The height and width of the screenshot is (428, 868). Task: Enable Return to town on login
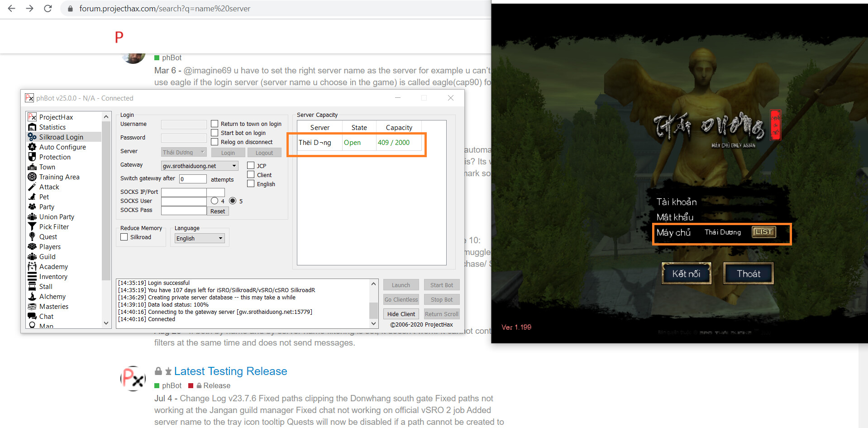(x=215, y=124)
